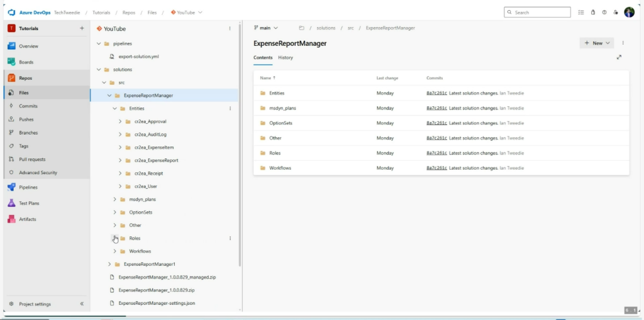This screenshot has width=644, height=320.
Task: Click the plus icon next to Tutorials
Action: [82, 28]
